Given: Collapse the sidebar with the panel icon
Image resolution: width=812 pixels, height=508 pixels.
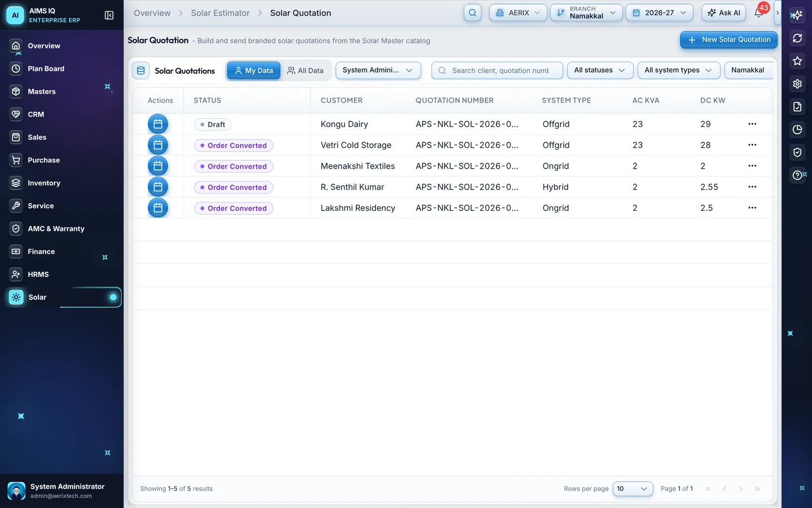Looking at the screenshot, I should pyautogui.click(x=109, y=15).
